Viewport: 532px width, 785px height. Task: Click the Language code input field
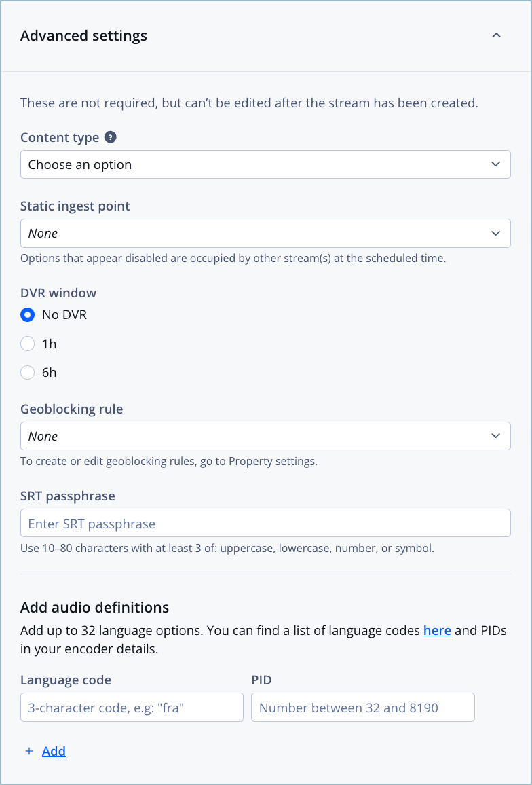[132, 707]
